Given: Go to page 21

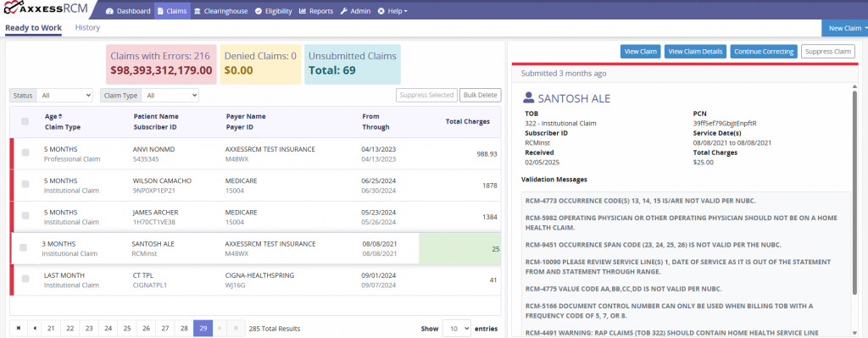Looking at the screenshot, I should (x=51, y=328).
